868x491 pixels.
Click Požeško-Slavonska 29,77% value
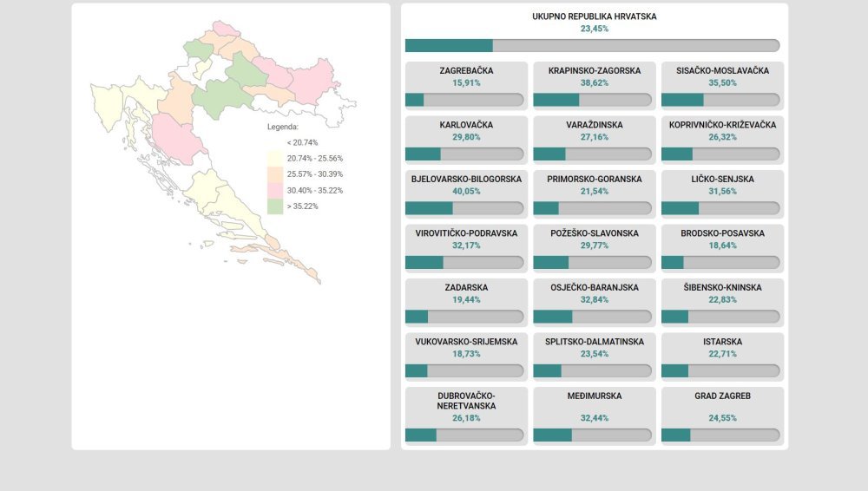(595, 245)
